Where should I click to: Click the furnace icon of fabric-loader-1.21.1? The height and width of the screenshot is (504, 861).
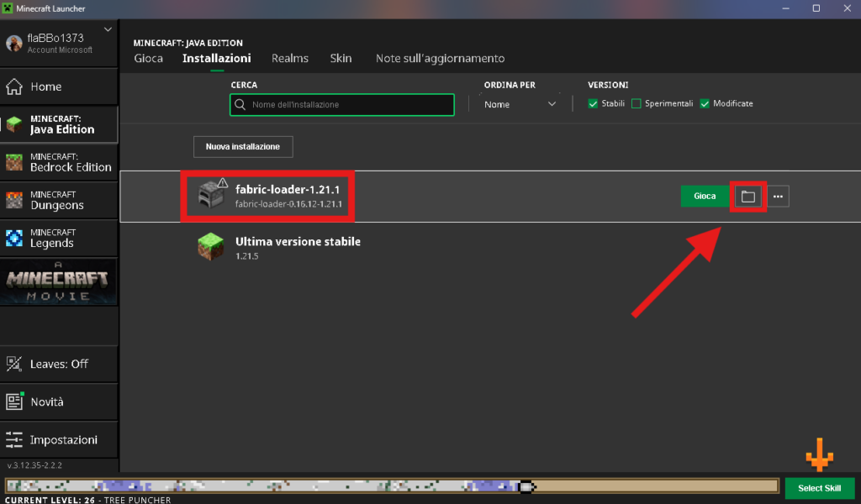pos(211,195)
